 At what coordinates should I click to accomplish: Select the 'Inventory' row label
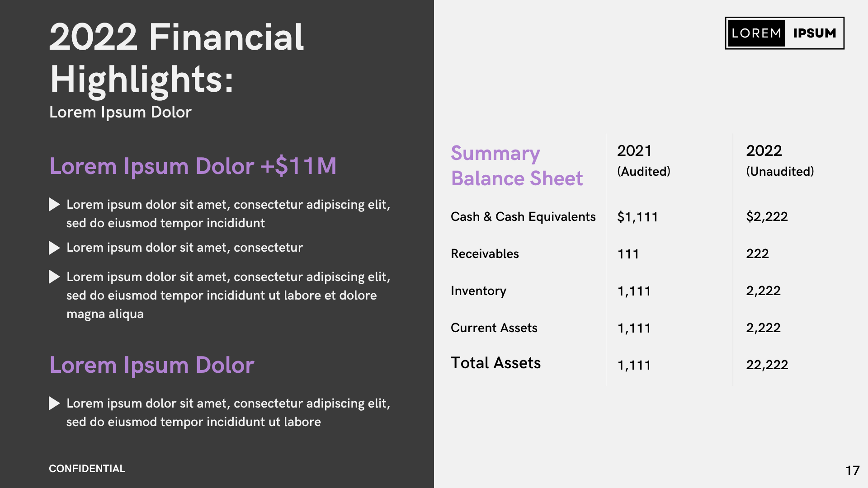click(478, 291)
